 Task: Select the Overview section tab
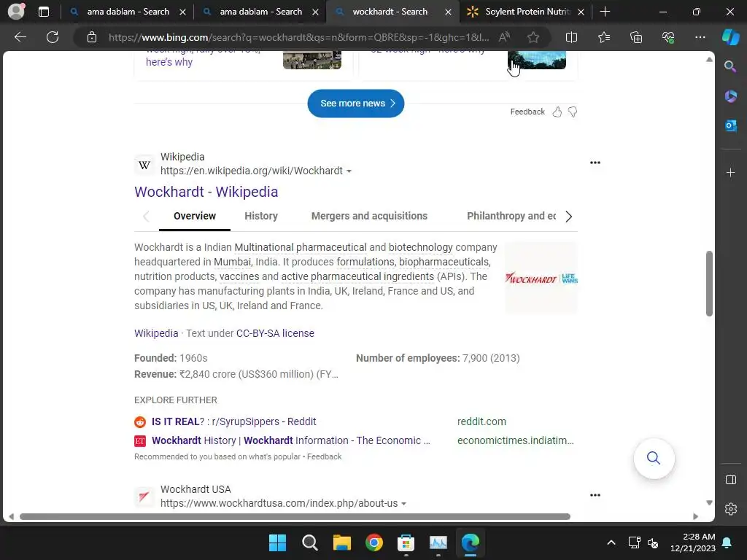coord(194,216)
